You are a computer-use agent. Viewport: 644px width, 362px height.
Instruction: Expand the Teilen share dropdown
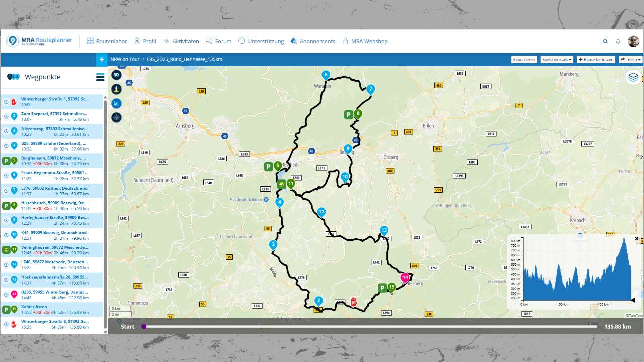pyautogui.click(x=630, y=59)
